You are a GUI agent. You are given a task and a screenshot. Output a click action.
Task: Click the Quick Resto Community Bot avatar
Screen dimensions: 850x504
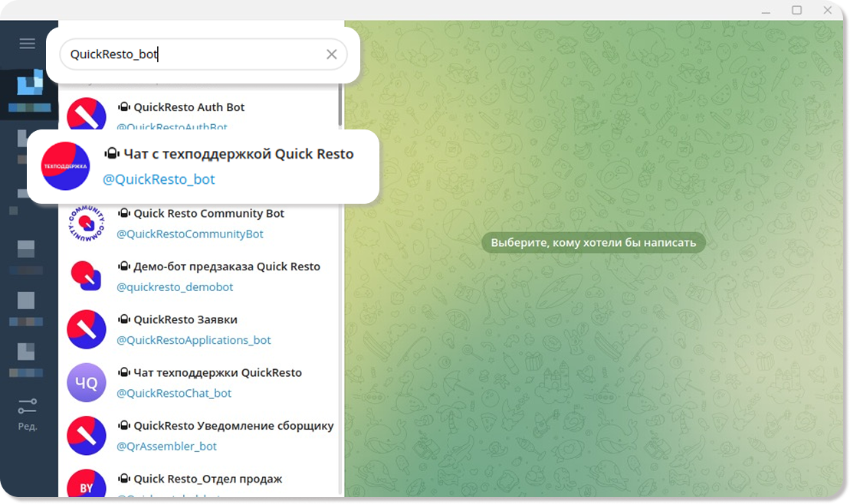pos(87,223)
